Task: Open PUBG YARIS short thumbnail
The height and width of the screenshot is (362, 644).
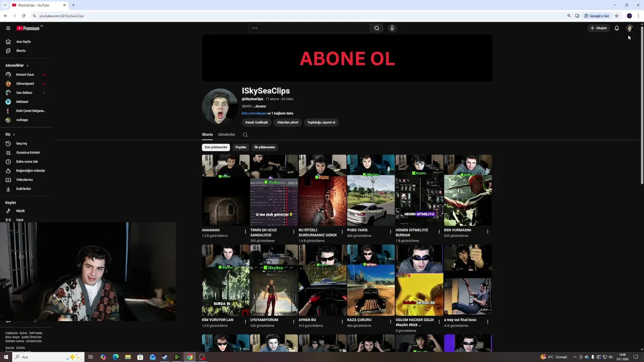Action: click(371, 190)
